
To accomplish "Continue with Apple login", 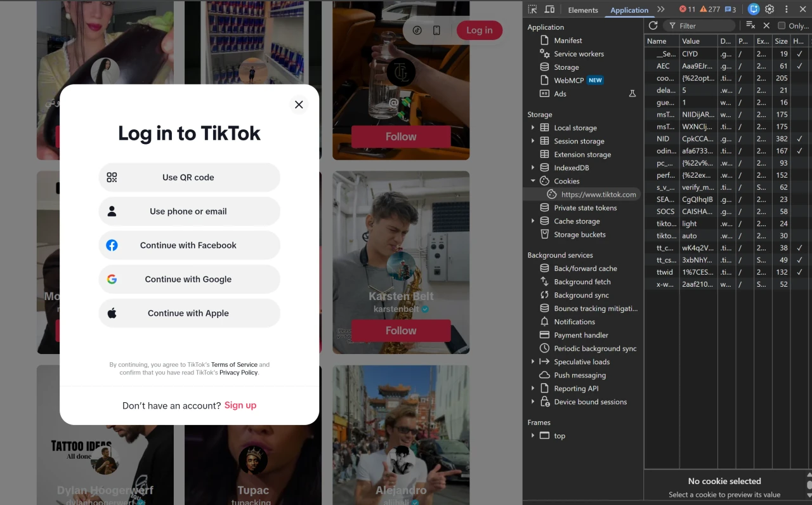I will point(189,313).
